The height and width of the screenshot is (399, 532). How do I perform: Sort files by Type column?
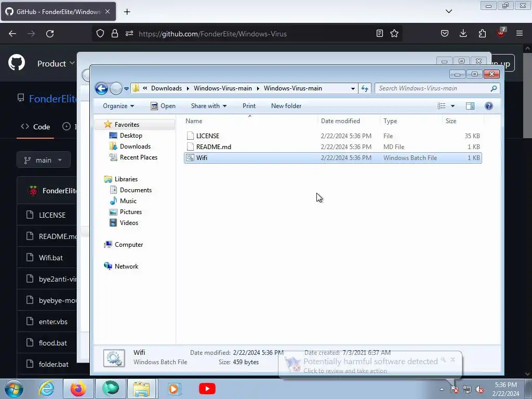pos(390,121)
